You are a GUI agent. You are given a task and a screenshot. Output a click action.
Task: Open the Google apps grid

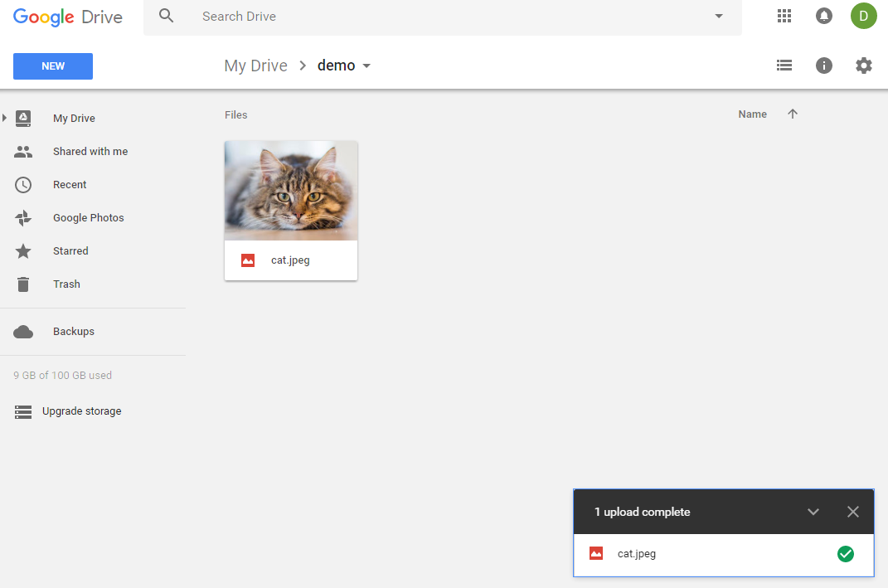784,16
